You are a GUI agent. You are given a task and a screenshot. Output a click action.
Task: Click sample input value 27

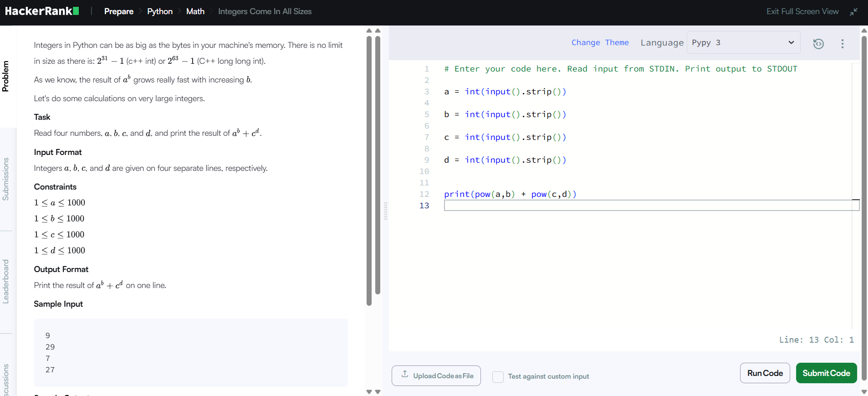(x=50, y=370)
